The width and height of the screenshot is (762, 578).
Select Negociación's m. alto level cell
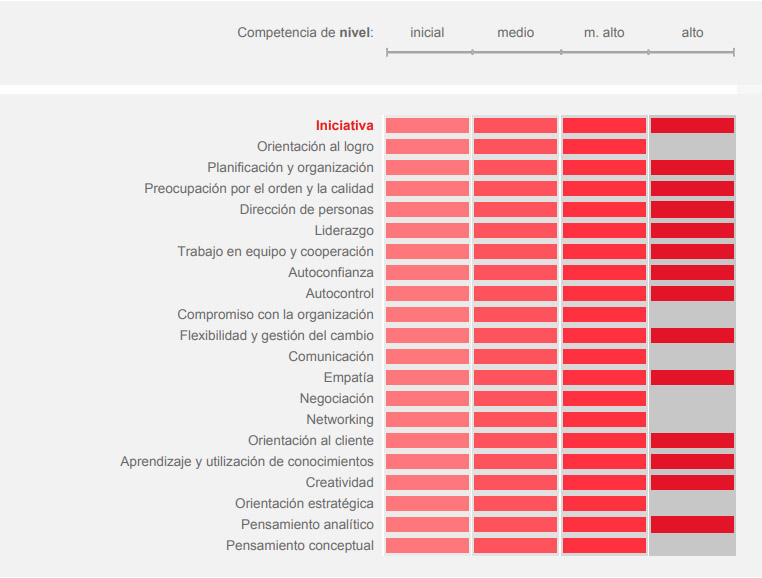(x=604, y=399)
